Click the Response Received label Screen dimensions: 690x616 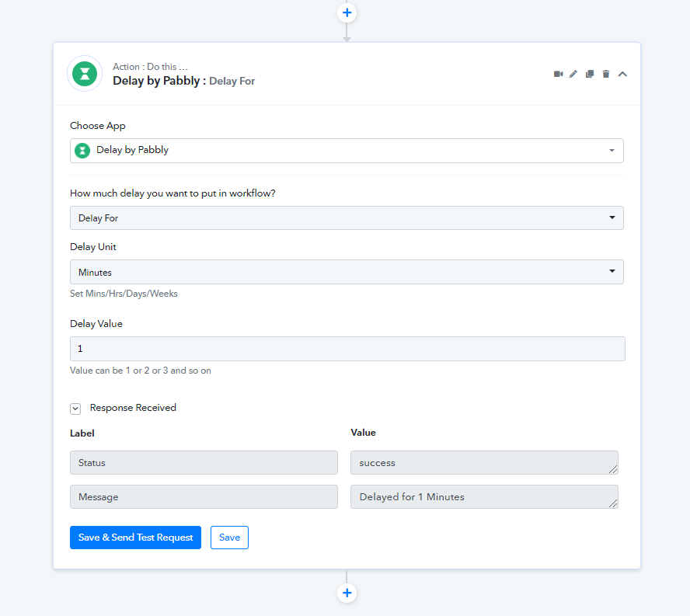133,408
